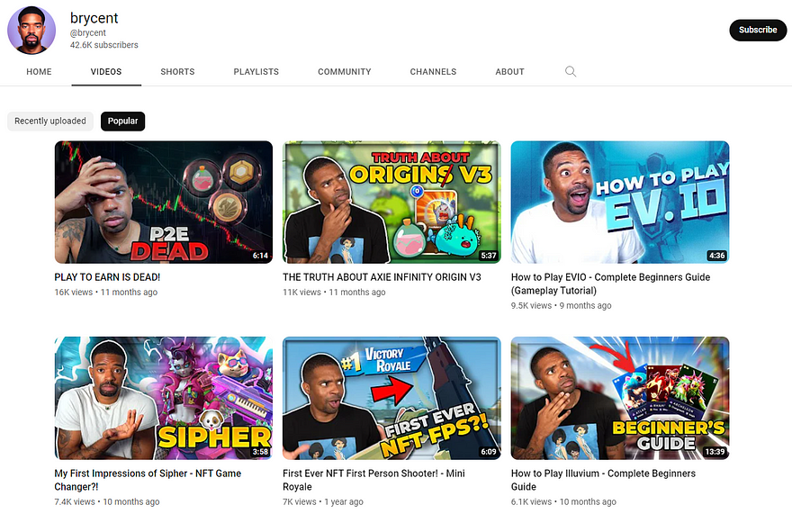Open the brycent channel avatar picture
This screenshot has width=792, height=532.
point(31,31)
